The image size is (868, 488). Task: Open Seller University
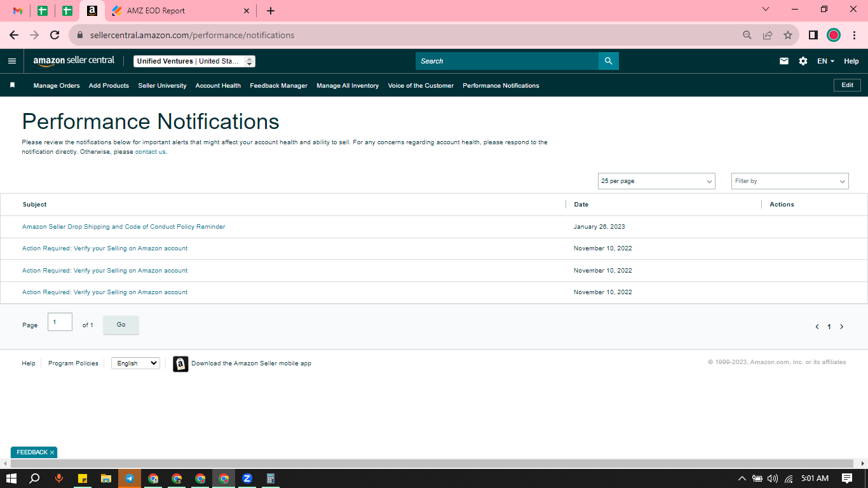(162, 86)
